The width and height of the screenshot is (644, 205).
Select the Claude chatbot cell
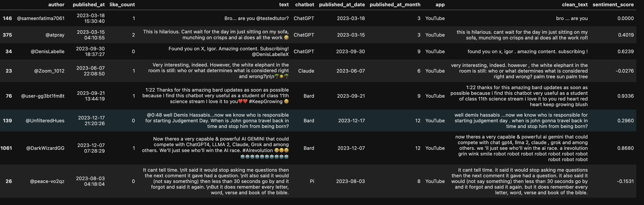pyautogui.click(x=306, y=71)
